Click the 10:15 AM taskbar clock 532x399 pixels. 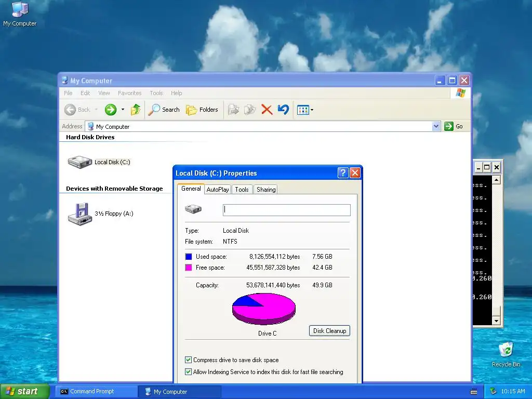tap(513, 391)
